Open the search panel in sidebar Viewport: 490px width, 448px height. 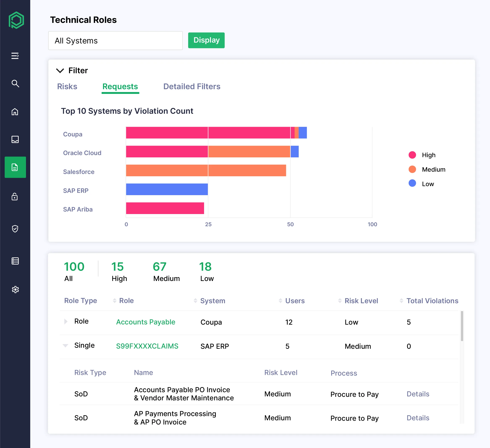tap(15, 84)
